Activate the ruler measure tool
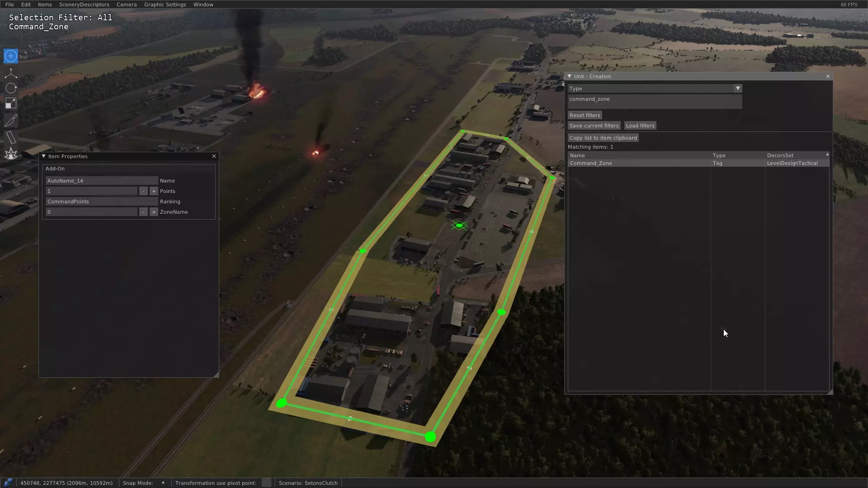Image resolution: width=868 pixels, height=488 pixels. click(x=11, y=137)
